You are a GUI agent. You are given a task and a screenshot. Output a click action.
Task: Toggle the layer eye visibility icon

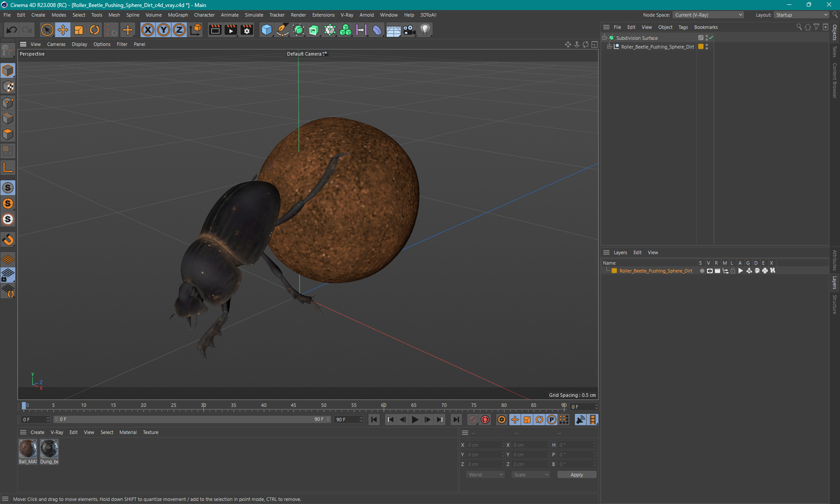point(710,271)
